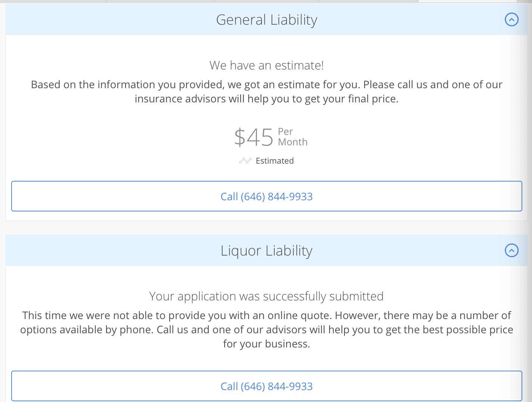Call (646) 844-9933 under Liquor Liability
The height and width of the screenshot is (402, 532).
point(266,386)
